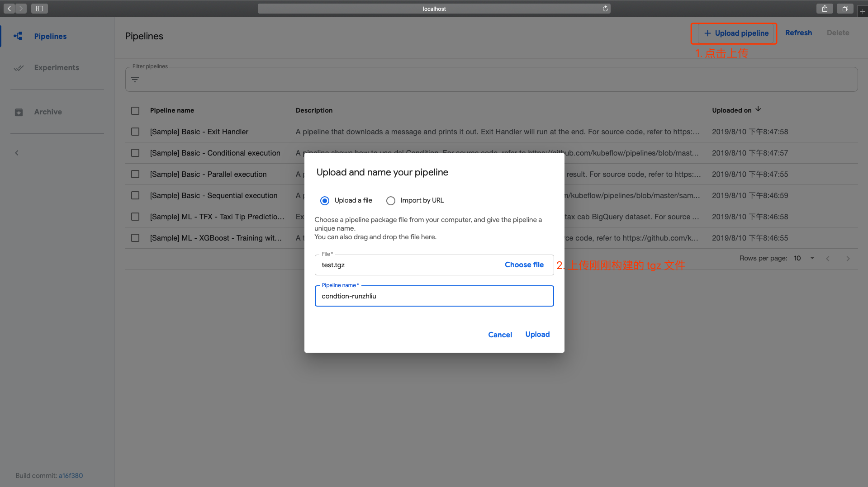Viewport: 868px width, 487px height.
Task: Click the filter pipelines icon
Action: pyautogui.click(x=135, y=80)
